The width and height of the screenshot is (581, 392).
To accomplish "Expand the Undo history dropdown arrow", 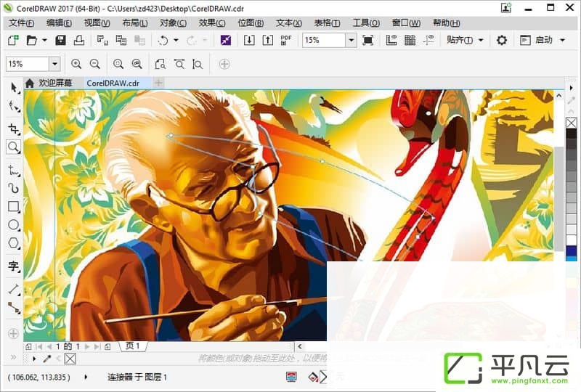I will [176, 40].
